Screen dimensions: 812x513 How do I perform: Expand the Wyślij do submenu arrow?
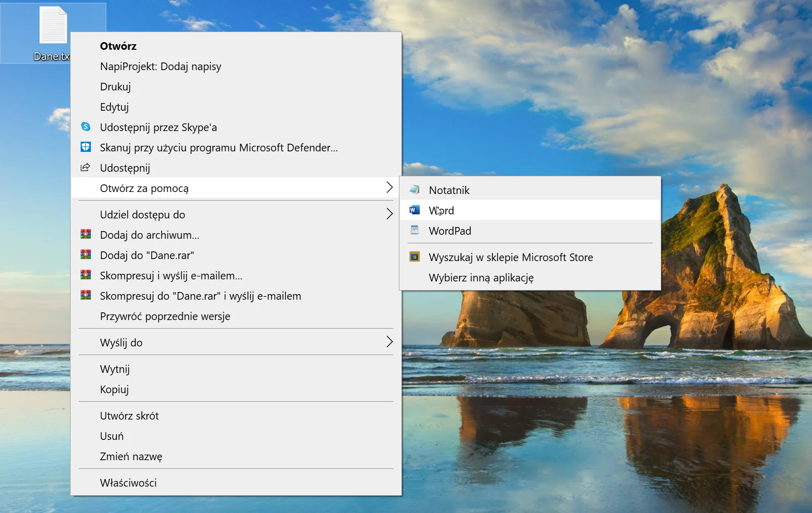tap(389, 342)
